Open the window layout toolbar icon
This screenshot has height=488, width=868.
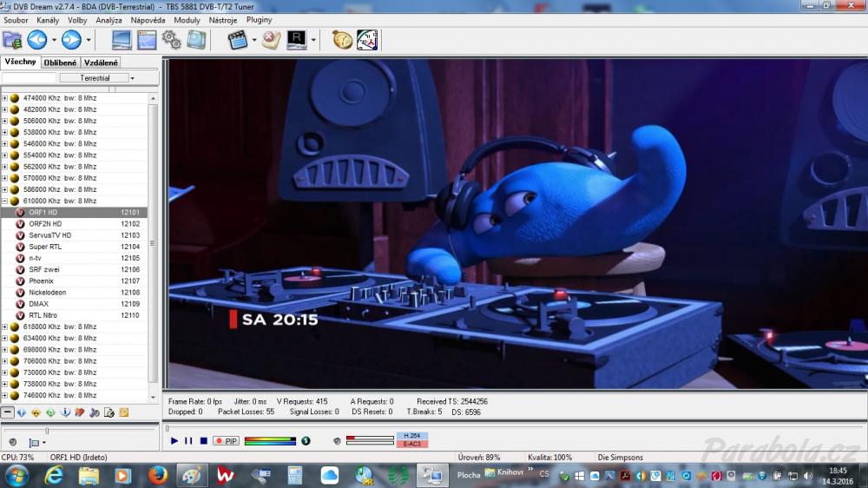pos(147,40)
